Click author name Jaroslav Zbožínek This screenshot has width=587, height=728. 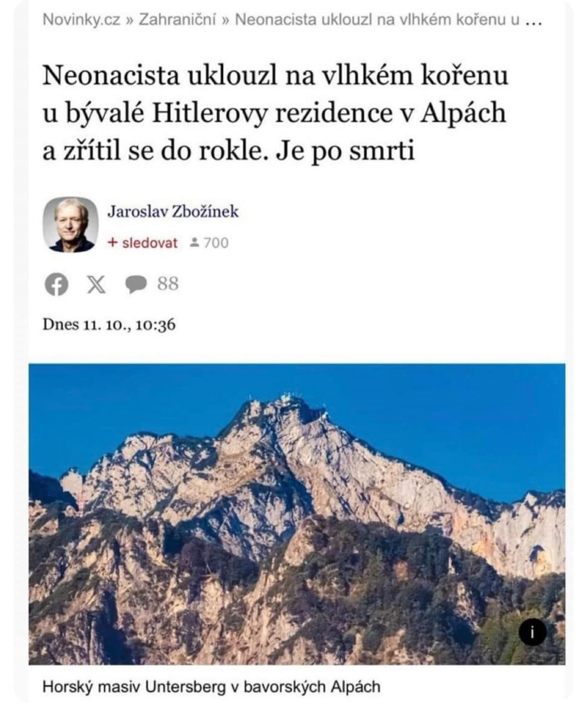pyautogui.click(x=173, y=211)
